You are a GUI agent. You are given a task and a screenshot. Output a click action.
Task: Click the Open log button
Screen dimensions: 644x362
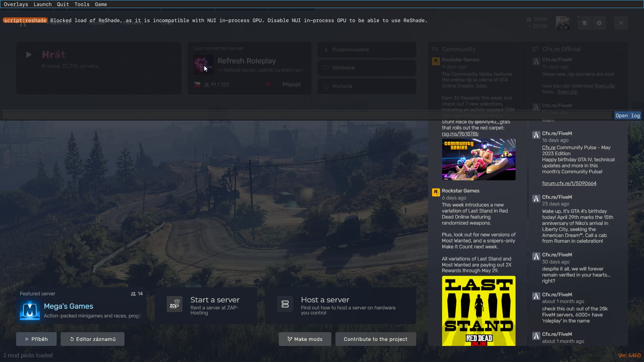[628, 115]
